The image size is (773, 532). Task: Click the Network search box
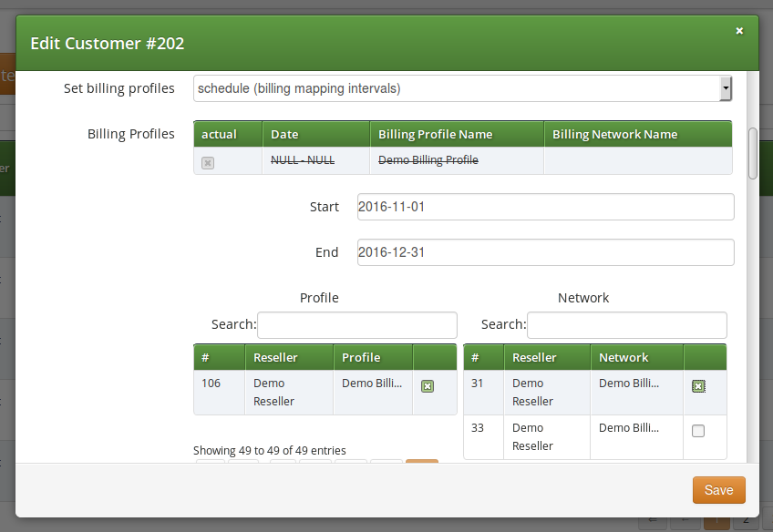pos(626,324)
